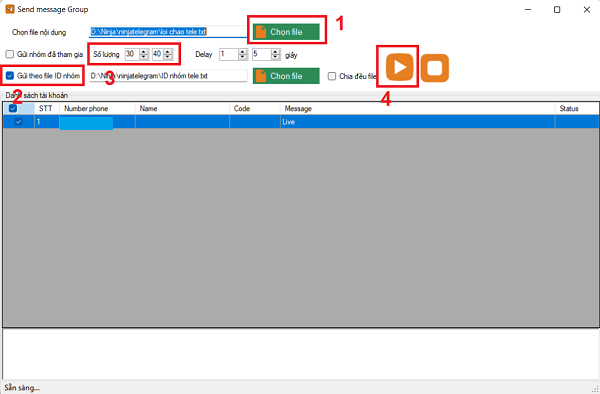The height and width of the screenshot is (394, 600).
Task: Select the Live message cell in row 1
Action: pyautogui.click(x=417, y=122)
